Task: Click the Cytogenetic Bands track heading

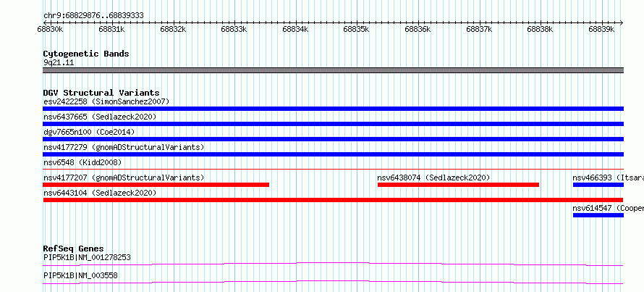Action: pos(86,54)
